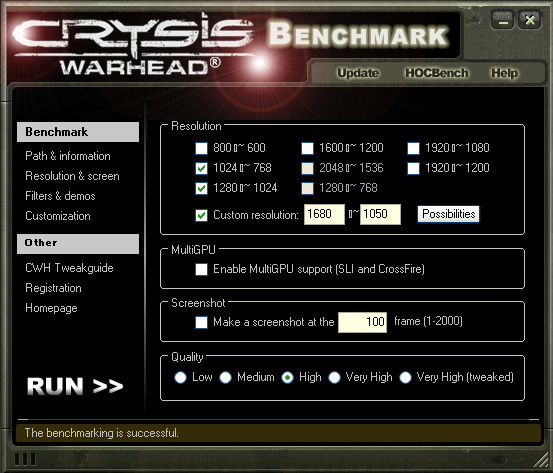Open the Update menu item
The height and width of the screenshot is (473, 553).
point(358,73)
